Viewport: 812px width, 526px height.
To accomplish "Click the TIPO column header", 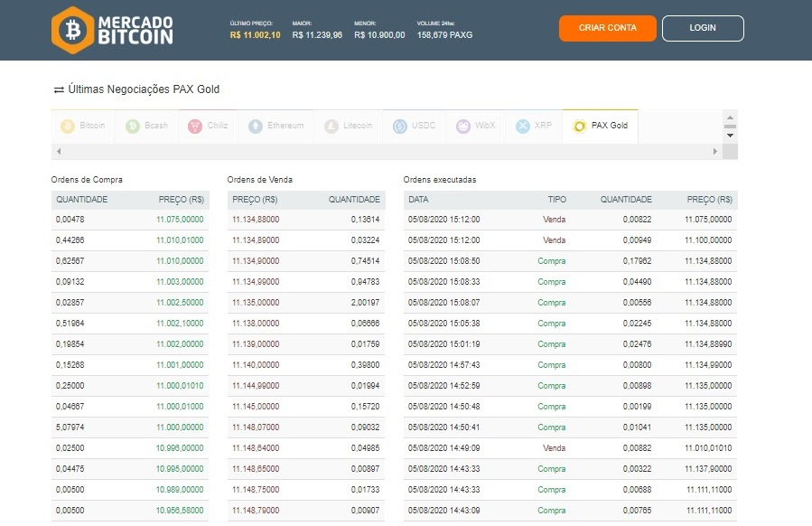I will click(557, 200).
